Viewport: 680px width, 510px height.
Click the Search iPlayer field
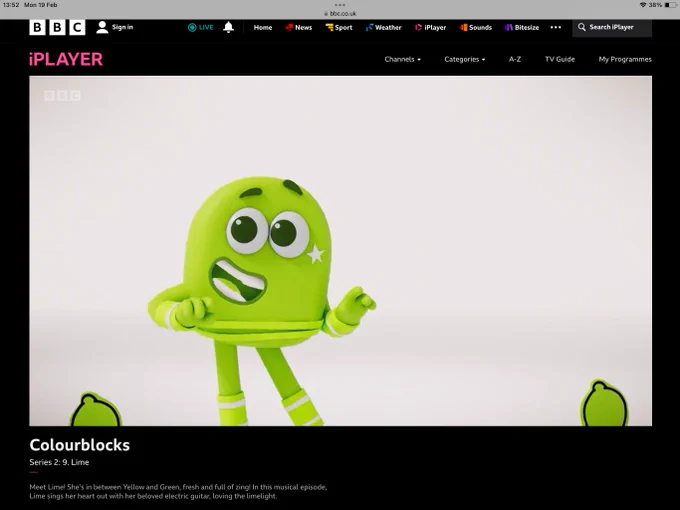click(x=612, y=27)
